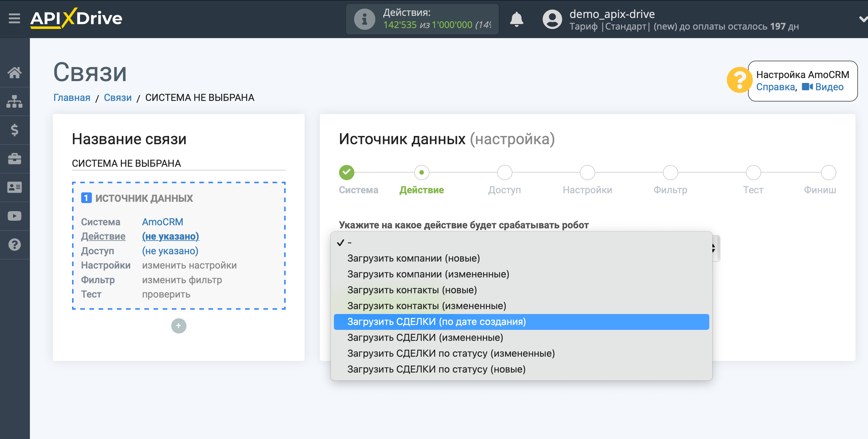
Task: Add new block with plus button
Action: (x=179, y=326)
